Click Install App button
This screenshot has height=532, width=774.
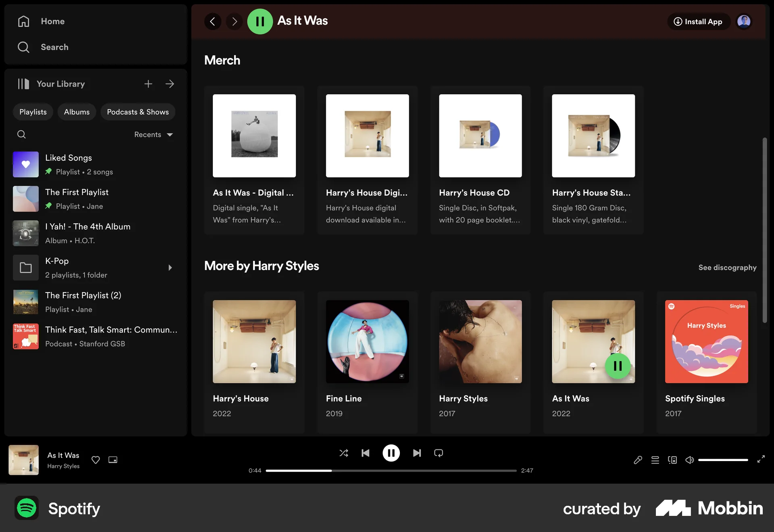[699, 21]
